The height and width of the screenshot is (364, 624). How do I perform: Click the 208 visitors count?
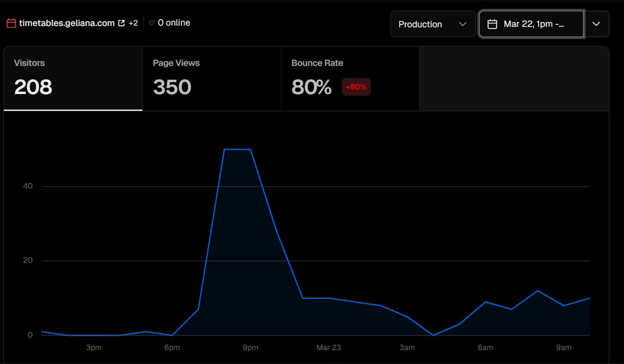[33, 87]
